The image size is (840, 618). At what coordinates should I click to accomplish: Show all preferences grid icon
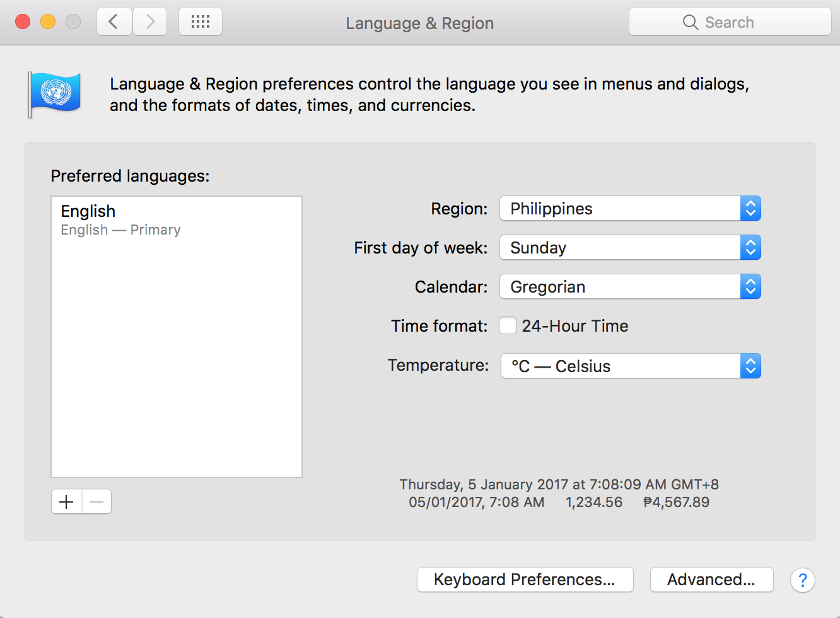tap(201, 22)
